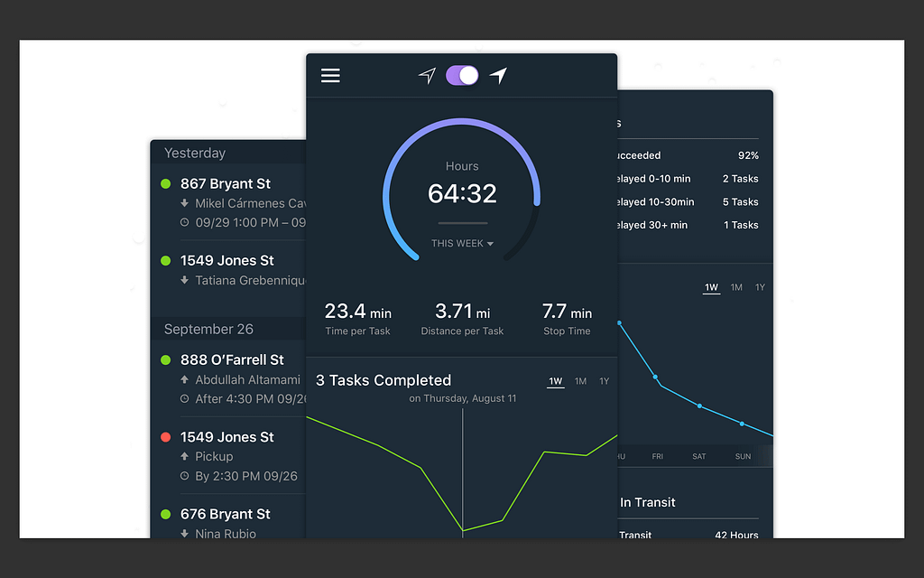924x578 pixels.
Task: Open the THIS WEEK dropdown
Action: click(x=462, y=243)
